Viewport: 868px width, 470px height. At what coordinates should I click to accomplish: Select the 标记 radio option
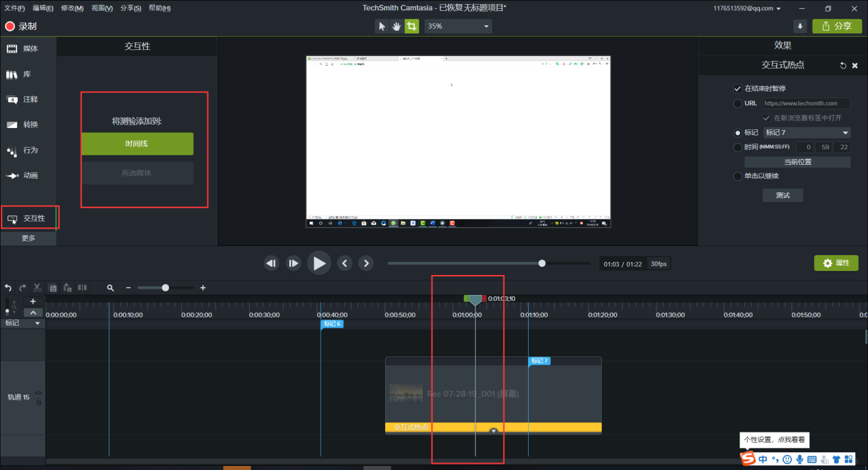point(737,133)
